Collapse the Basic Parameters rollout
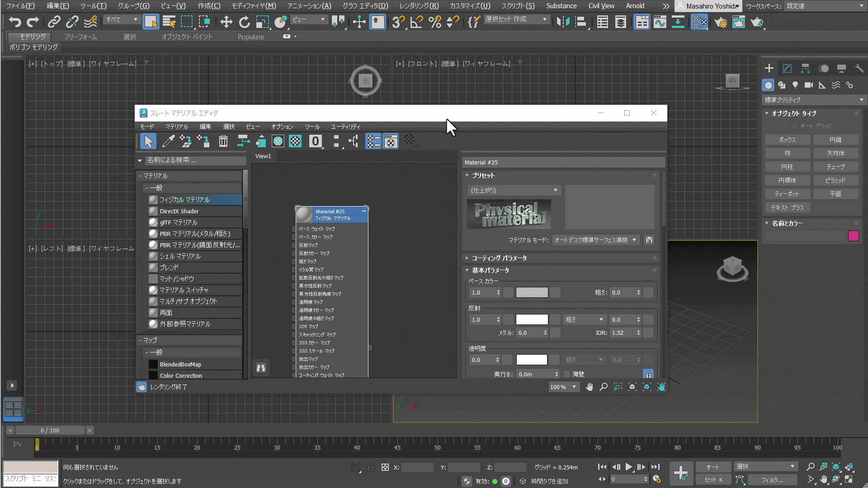868x488 pixels. pos(491,270)
